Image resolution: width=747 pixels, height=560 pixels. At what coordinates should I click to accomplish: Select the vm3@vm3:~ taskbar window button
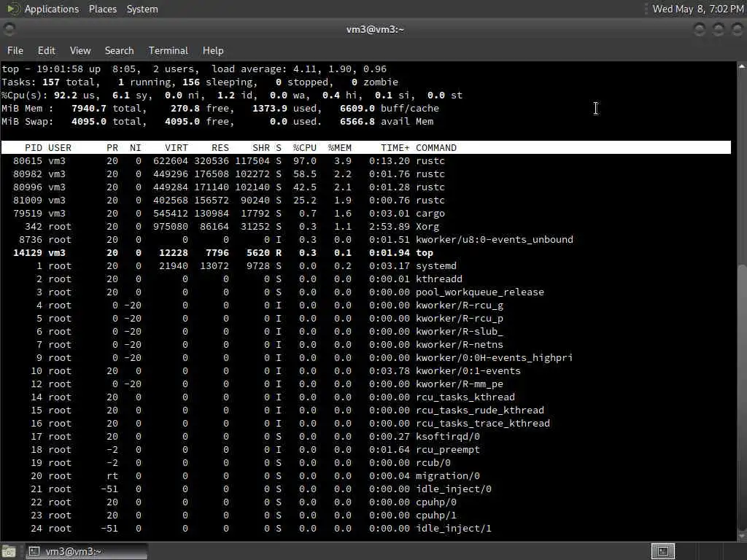tap(86, 551)
